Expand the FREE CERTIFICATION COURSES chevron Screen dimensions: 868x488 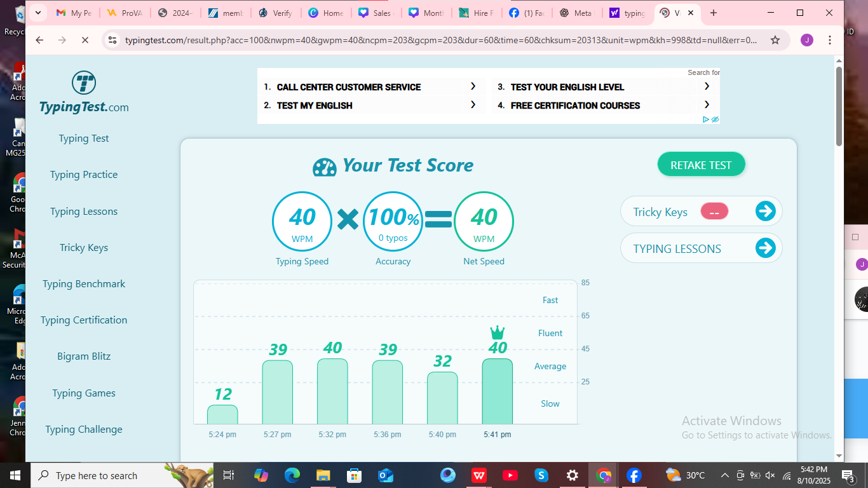(x=707, y=105)
